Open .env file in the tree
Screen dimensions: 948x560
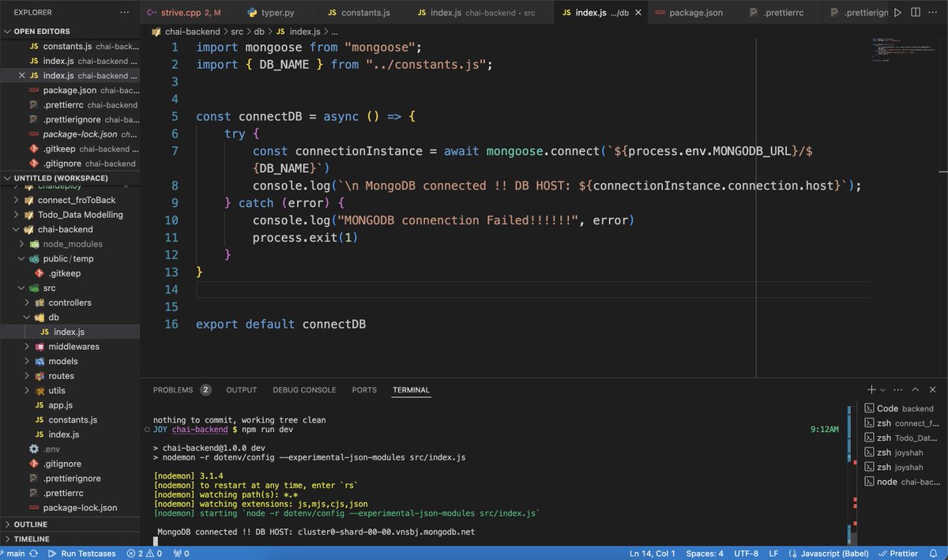70,449
